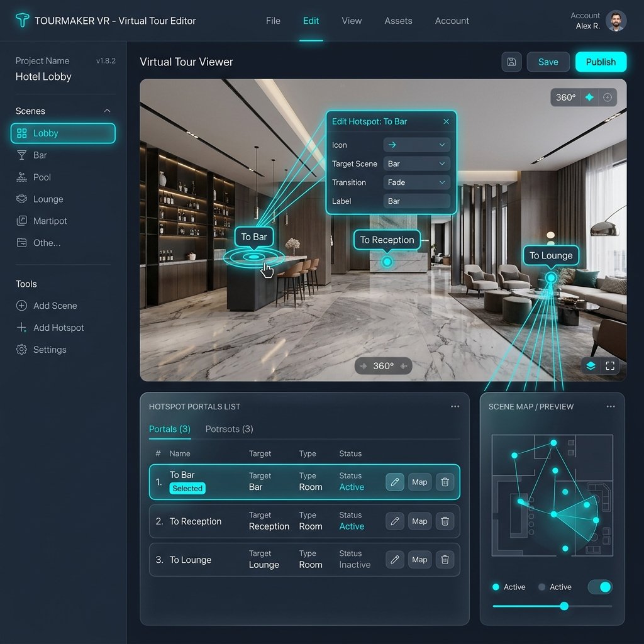
Task: Click the layers icon in viewer
Action: 591,365
